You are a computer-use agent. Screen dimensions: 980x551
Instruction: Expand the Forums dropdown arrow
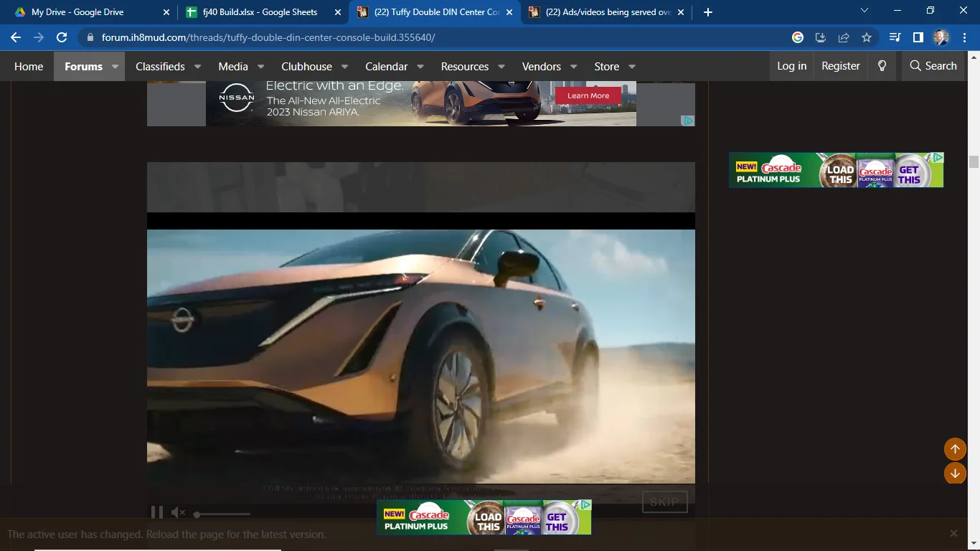coord(115,67)
